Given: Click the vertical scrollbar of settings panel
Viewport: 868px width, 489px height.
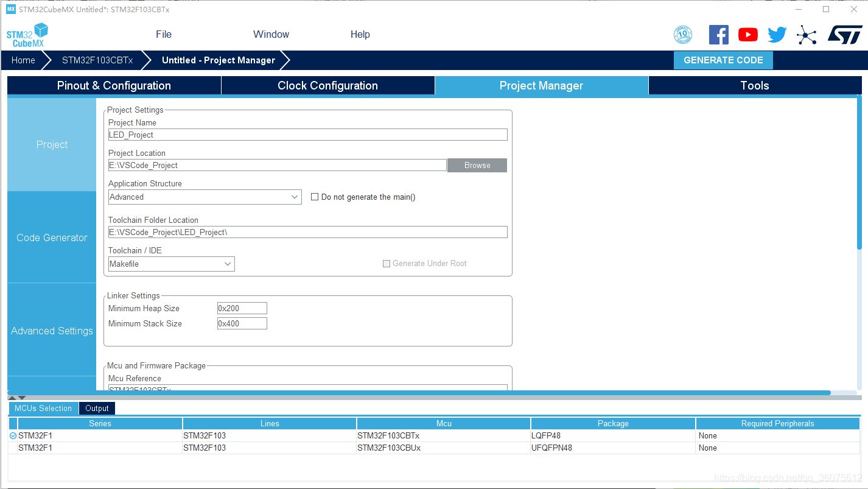Looking at the screenshot, I should coord(859,172).
